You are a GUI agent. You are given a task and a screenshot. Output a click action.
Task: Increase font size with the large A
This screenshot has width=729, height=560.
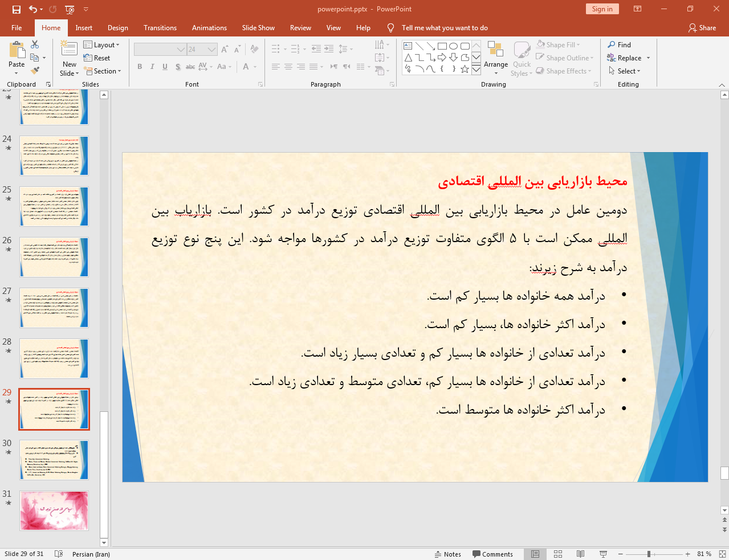[x=225, y=50]
